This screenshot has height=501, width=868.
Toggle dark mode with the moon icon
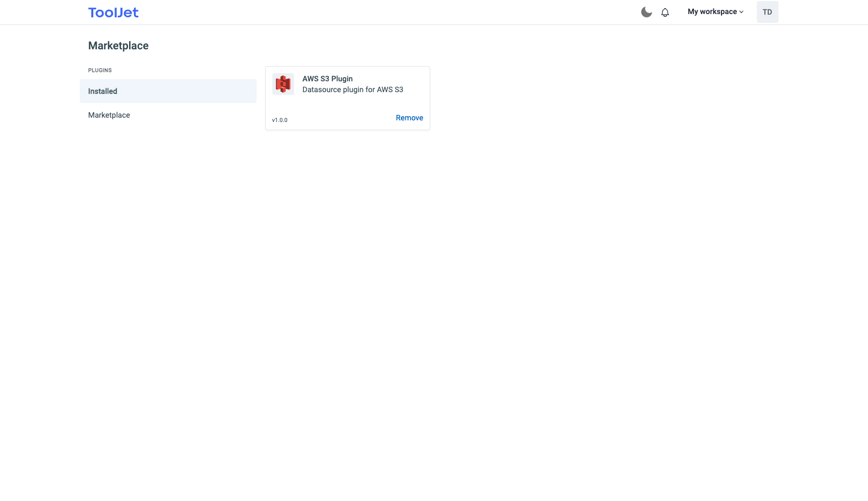tap(646, 12)
